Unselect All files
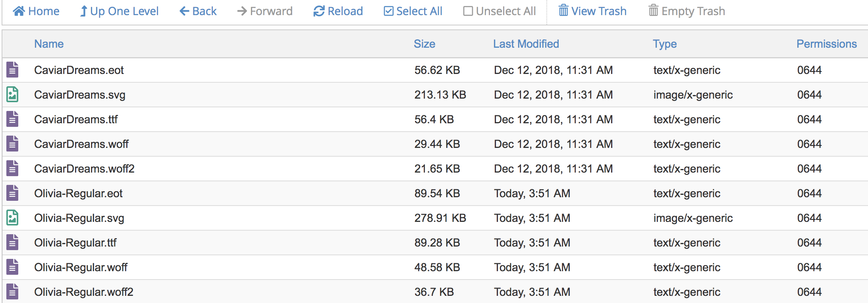This screenshot has height=303, width=868. click(x=500, y=11)
